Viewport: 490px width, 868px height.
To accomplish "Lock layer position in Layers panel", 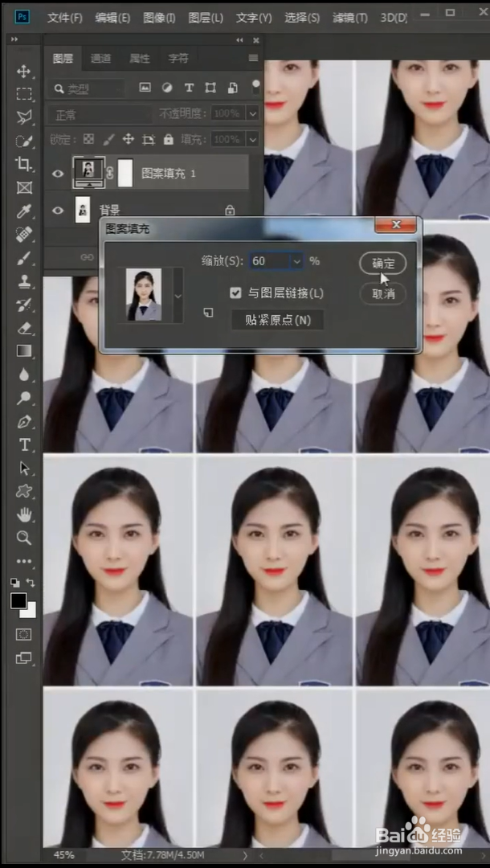I will [x=129, y=139].
